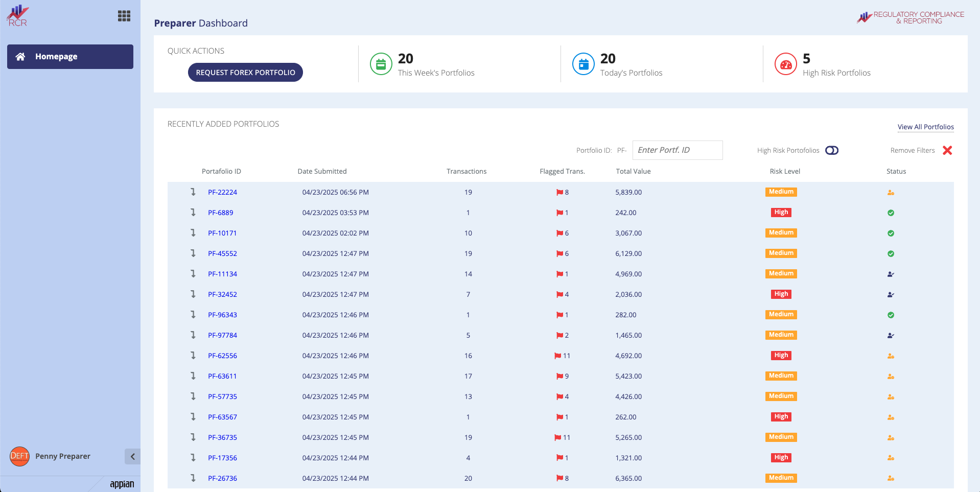The width and height of the screenshot is (980, 492).
Task: Focus the Enter Portf. ID input field
Action: click(678, 150)
